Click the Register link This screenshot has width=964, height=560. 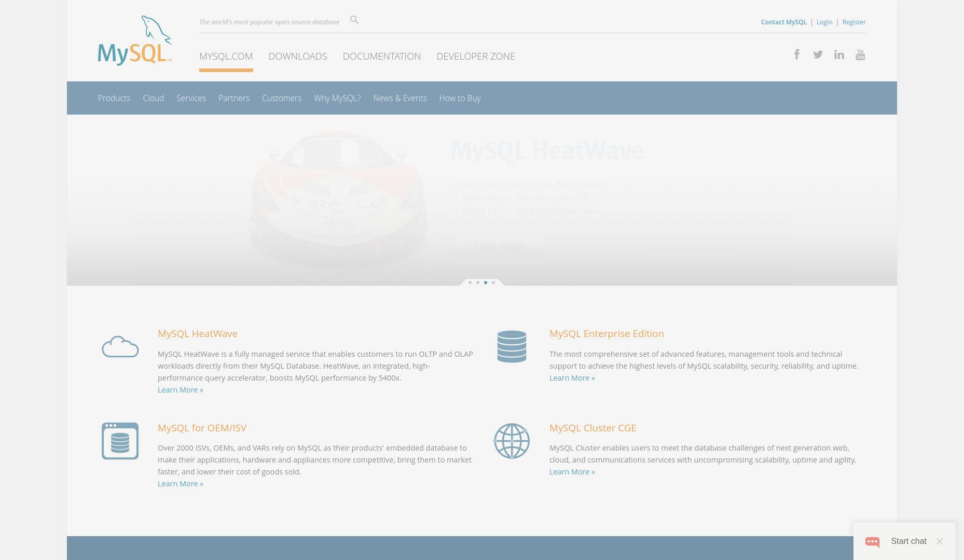click(x=854, y=22)
